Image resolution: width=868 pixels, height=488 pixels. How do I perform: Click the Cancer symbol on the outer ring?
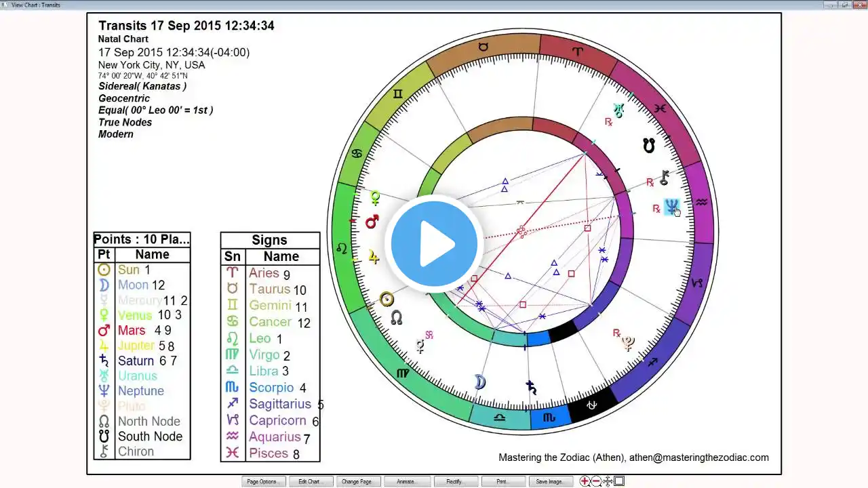[x=357, y=153]
